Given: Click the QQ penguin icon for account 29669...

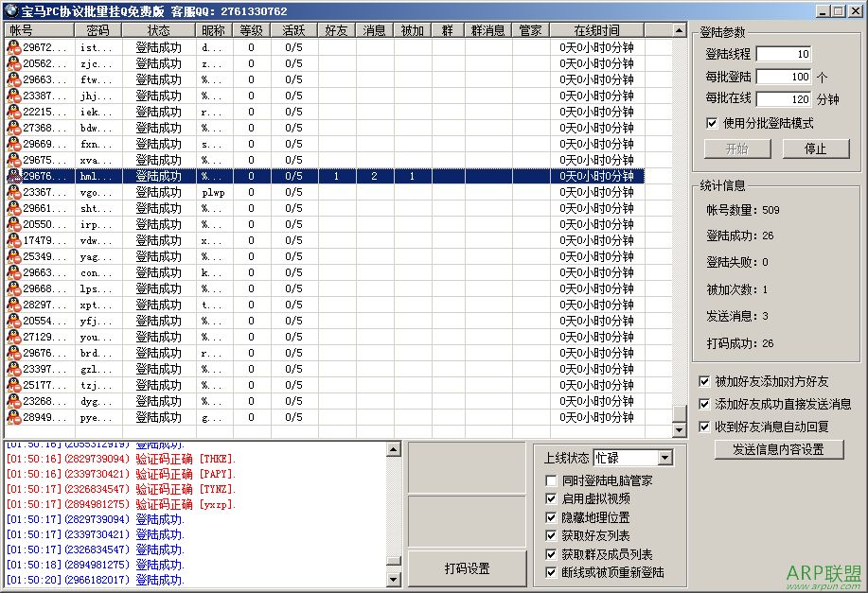Looking at the screenshot, I should (13, 144).
